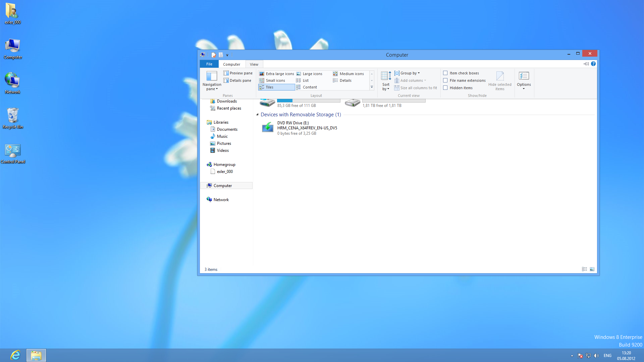644x362 pixels.
Task: Open the File menu tab
Action: pos(209,64)
